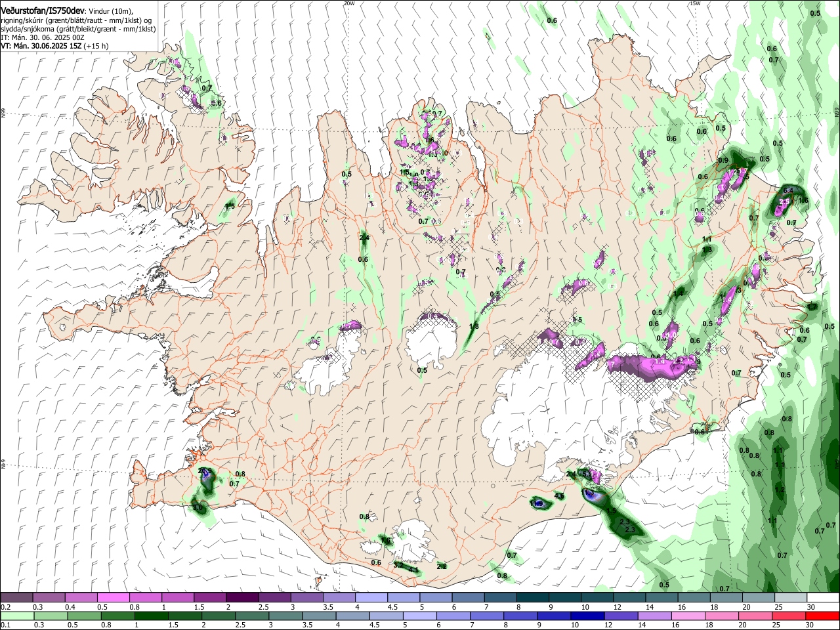Click the 'rigning/skúrir' legend description line
840x630 pixels.
[x=76, y=20]
